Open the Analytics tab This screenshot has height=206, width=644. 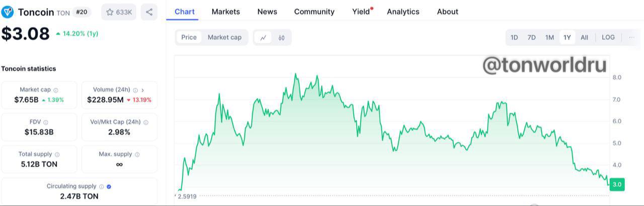tap(403, 12)
